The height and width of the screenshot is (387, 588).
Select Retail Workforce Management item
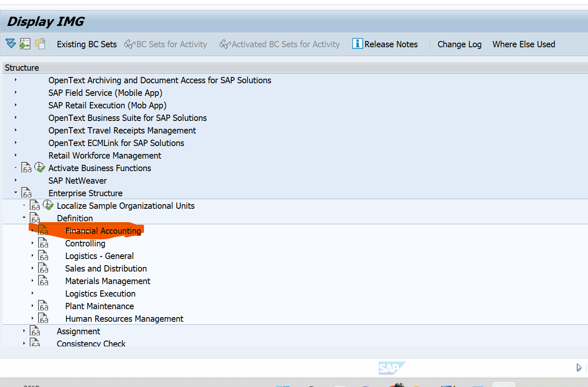[x=105, y=156]
